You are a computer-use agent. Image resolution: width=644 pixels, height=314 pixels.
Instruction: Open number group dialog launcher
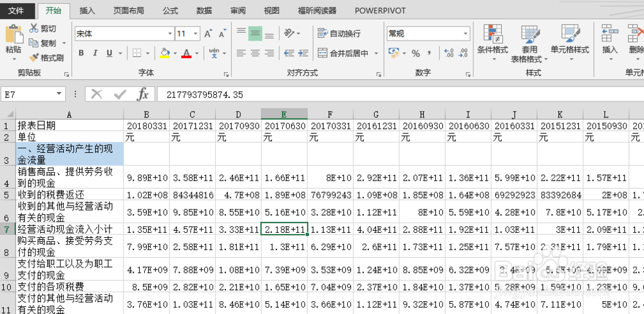(x=468, y=74)
